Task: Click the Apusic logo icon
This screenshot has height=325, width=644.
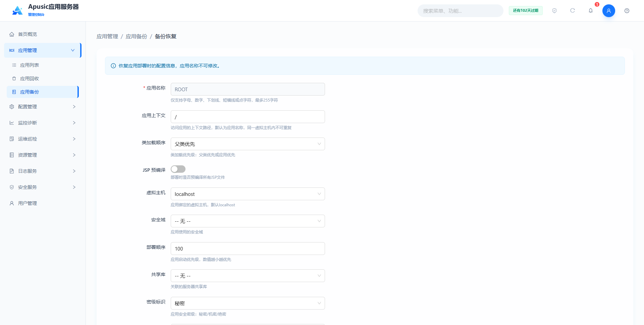Action: click(x=17, y=10)
